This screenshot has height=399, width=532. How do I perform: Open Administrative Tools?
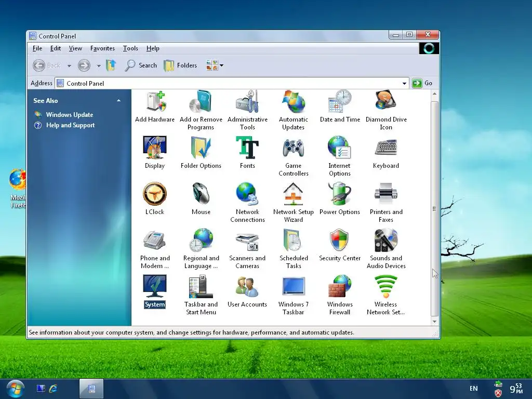point(247,110)
